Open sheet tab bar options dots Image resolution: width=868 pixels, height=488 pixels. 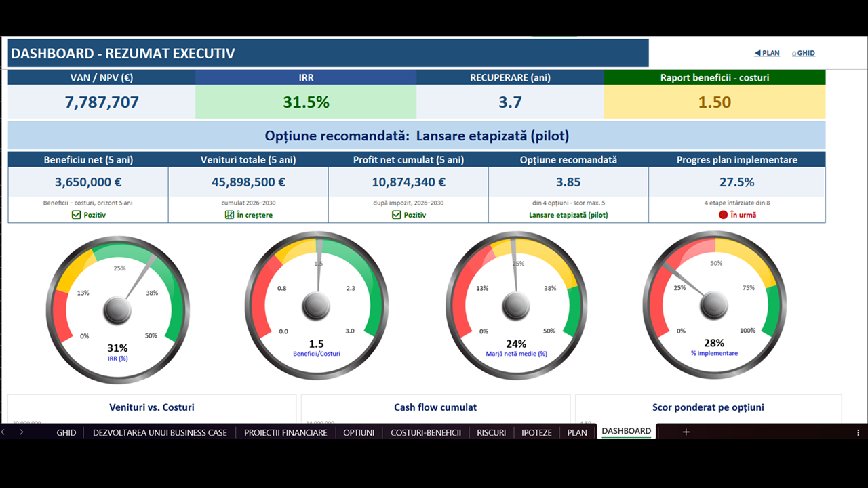point(859,432)
